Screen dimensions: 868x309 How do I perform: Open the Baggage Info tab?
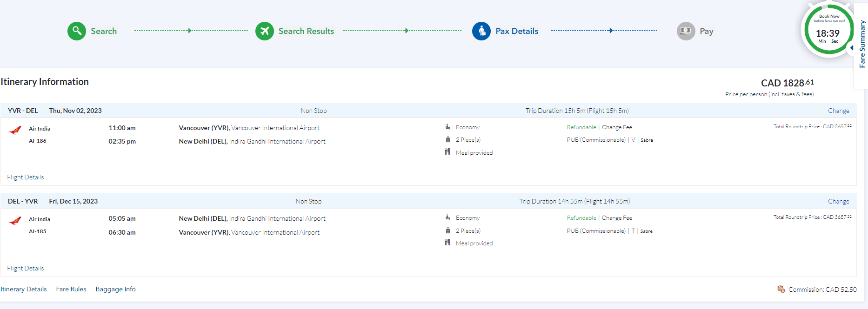click(115, 289)
